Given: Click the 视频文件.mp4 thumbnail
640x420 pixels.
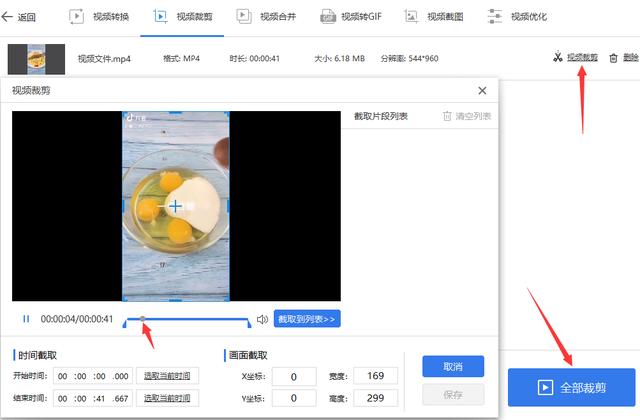Looking at the screenshot, I should pyautogui.click(x=36, y=59).
